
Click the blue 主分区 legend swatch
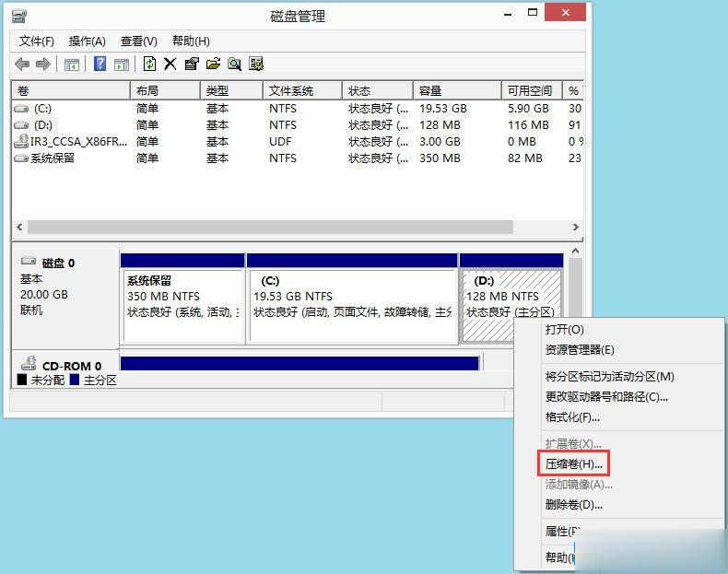point(75,380)
